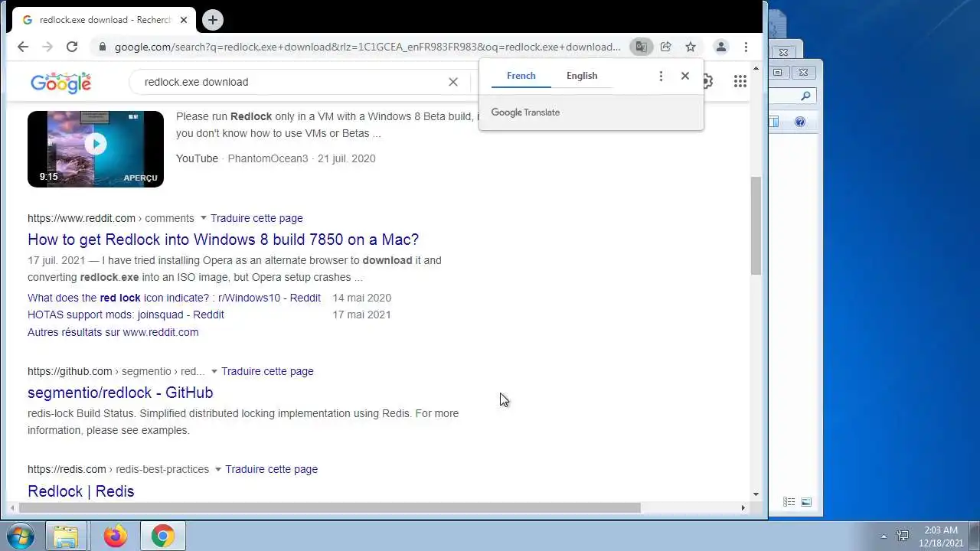
Task: Select the French tab in Translate popup
Action: click(x=521, y=76)
